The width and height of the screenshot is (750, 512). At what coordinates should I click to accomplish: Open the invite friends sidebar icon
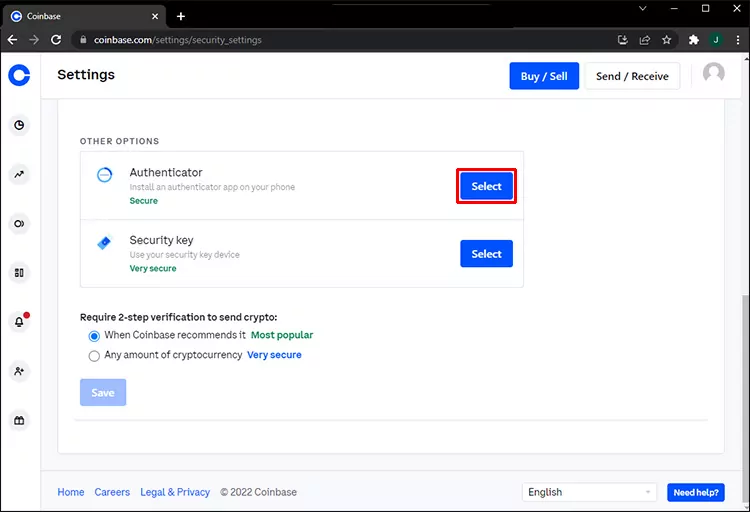point(19,371)
